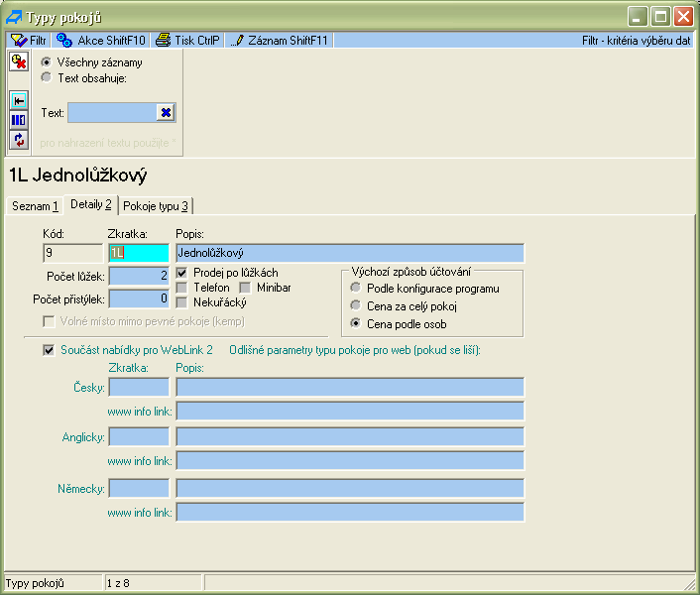Click the collapse panel arrow icon
The width and height of the screenshot is (700, 595).
point(19,100)
